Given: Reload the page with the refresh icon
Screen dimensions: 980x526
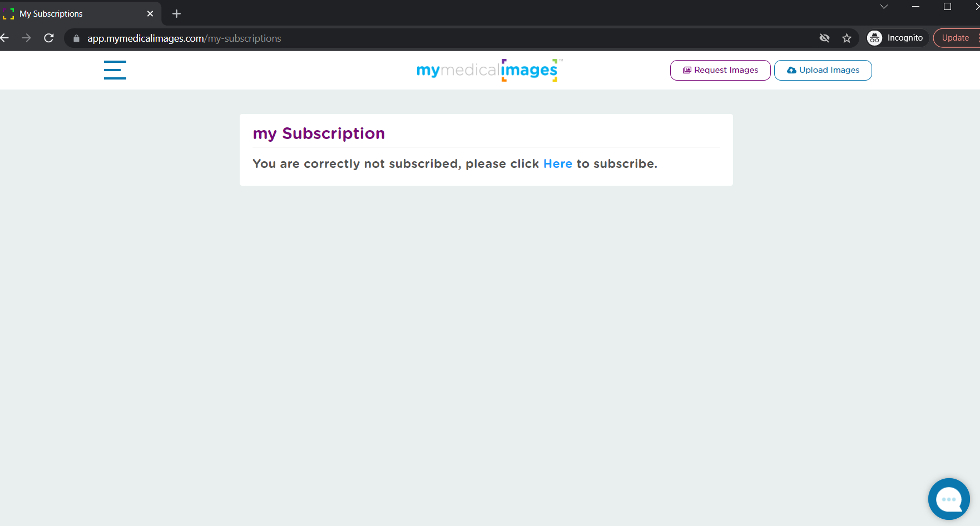Looking at the screenshot, I should [x=49, y=38].
